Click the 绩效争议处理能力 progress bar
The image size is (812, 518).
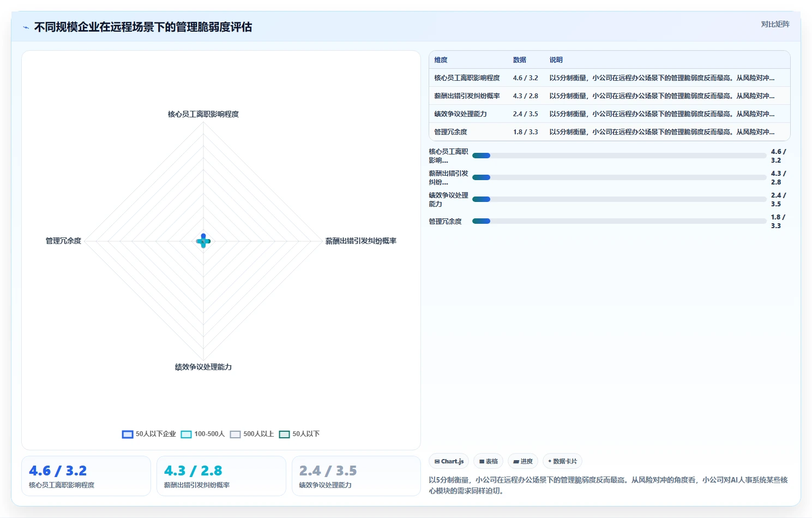(619, 199)
